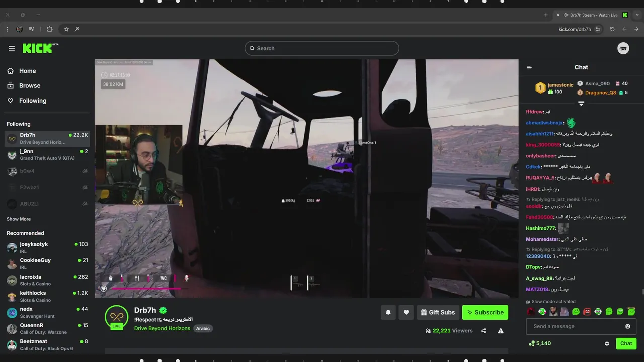This screenshot has width=644, height=362.
Task: Open Browse in the sidebar
Action: [x=24, y=85]
